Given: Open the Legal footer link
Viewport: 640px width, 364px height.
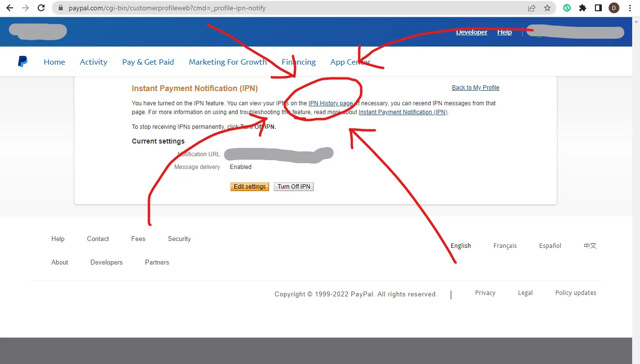Looking at the screenshot, I should point(525,293).
